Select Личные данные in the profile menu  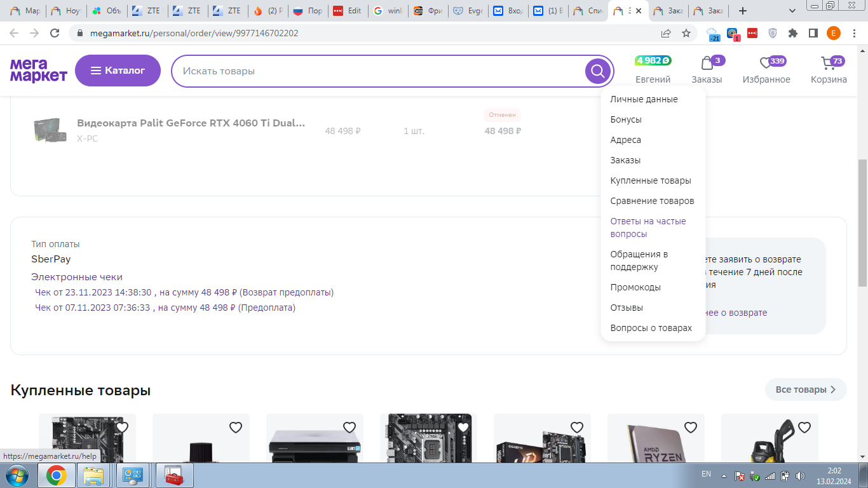point(644,99)
